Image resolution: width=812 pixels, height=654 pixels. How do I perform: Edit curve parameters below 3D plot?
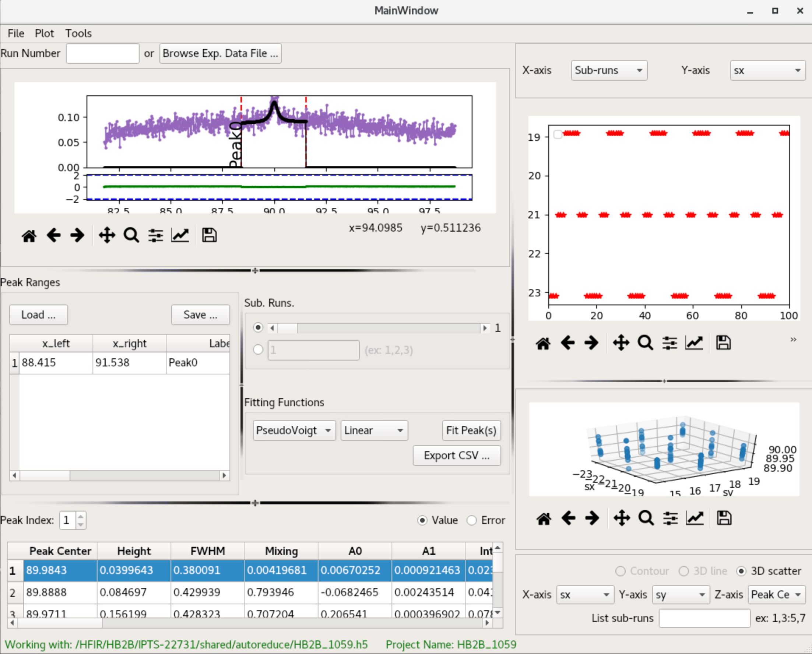pos(695,518)
